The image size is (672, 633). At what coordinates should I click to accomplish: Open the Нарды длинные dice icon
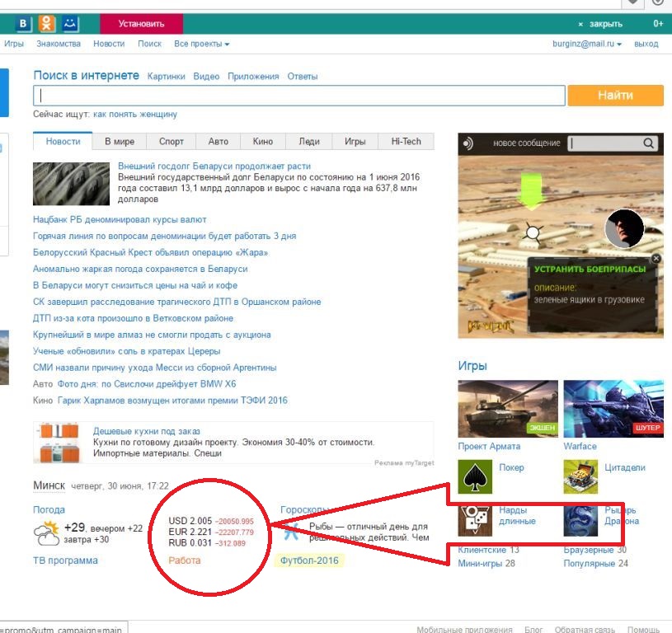[x=475, y=521]
